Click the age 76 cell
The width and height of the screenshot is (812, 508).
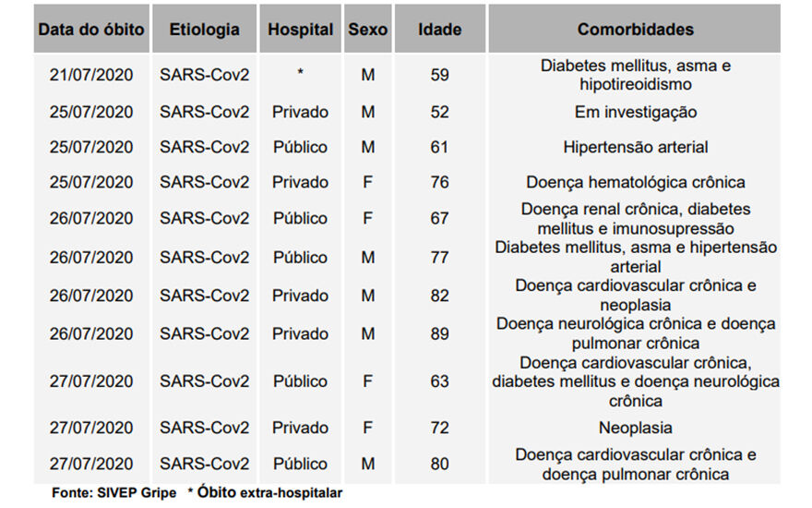click(439, 183)
